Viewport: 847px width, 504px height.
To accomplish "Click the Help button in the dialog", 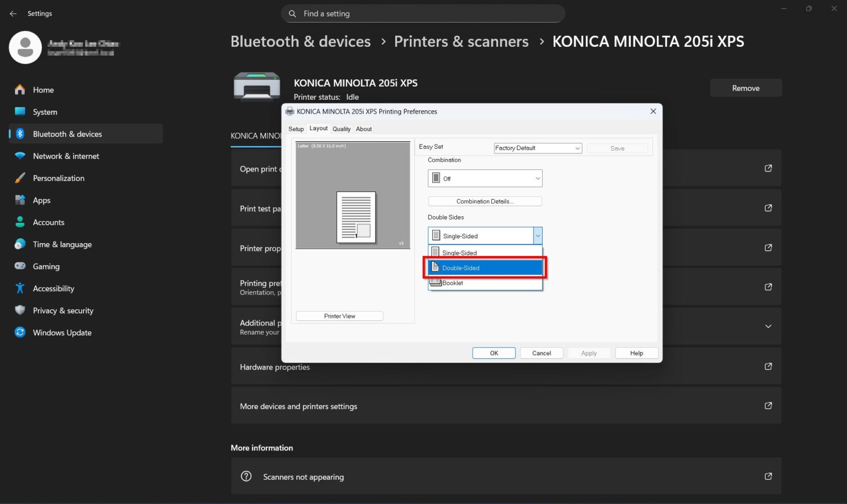I will [636, 353].
